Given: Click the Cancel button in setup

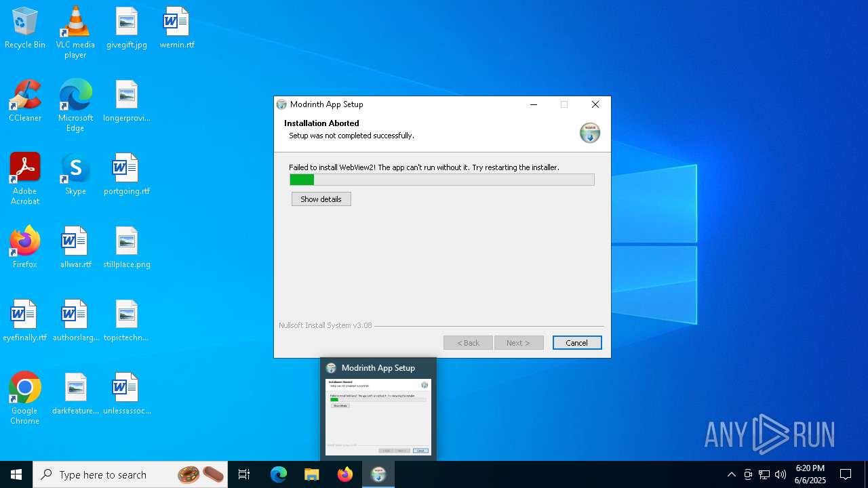Looking at the screenshot, I should click(x=577, y=343).
